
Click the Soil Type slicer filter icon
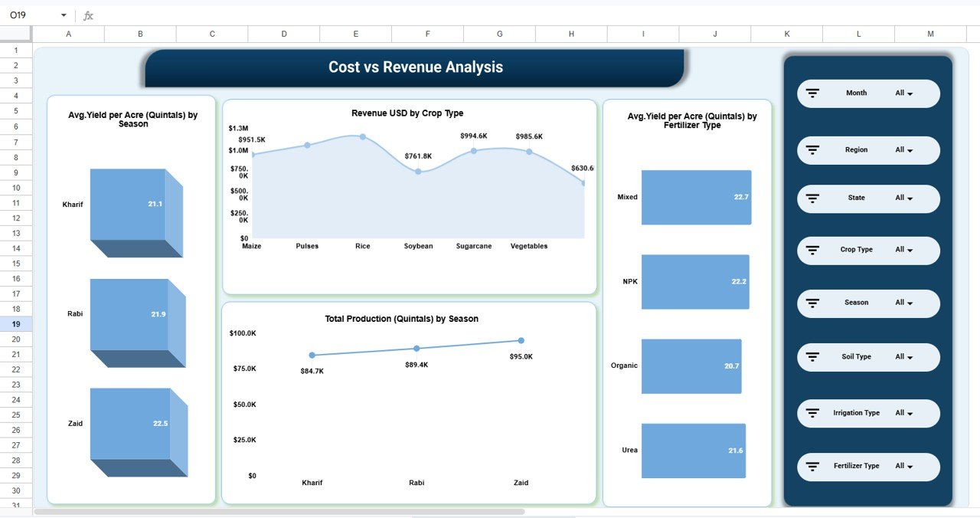point(812,357)
